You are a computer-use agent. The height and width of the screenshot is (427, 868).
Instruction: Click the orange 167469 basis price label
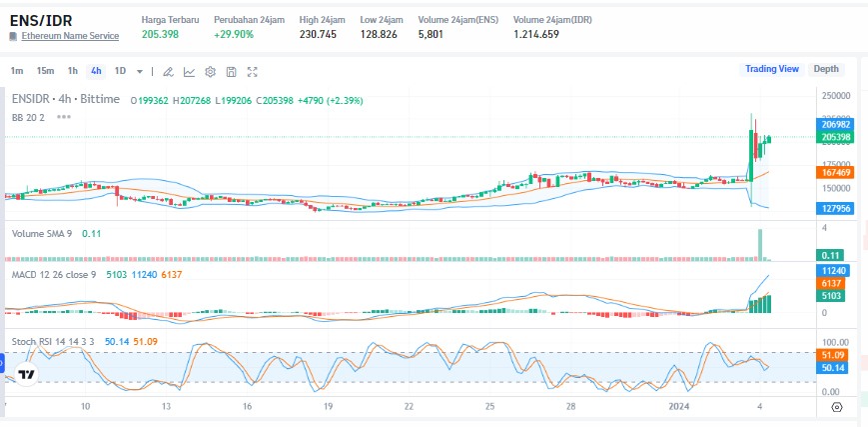tap(835, 172)
